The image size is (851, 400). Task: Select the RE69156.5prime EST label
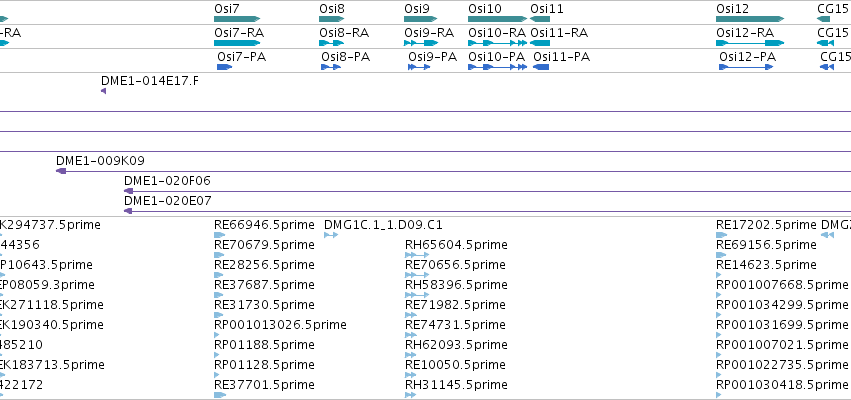click(766, 245)
